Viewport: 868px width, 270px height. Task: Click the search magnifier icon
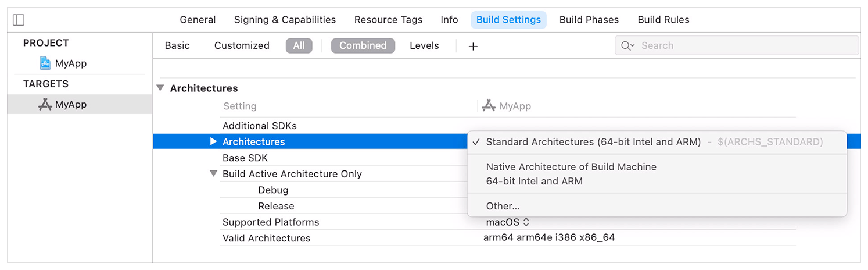pos(627,46)
